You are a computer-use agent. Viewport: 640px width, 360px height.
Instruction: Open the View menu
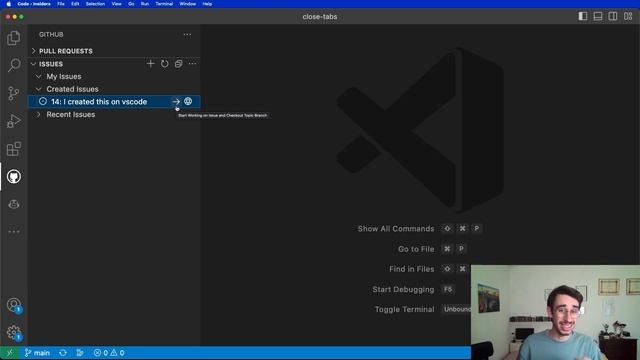click(x=116, y=4)
